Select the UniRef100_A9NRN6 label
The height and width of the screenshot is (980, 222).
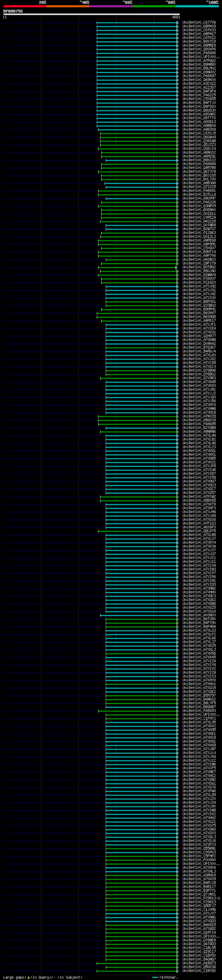tap(199, 432)
